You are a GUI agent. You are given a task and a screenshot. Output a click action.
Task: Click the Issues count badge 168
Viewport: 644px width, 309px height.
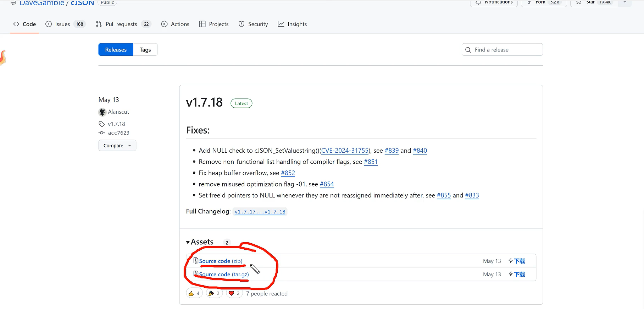click(80, 24)
